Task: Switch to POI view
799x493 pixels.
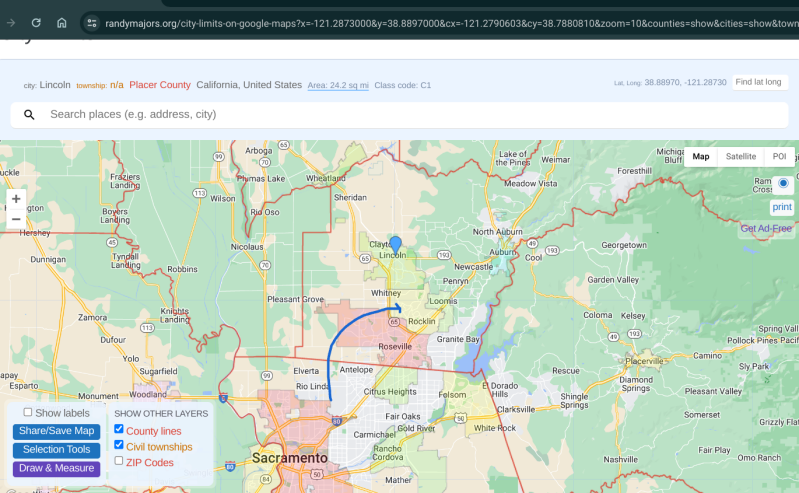Action: (779, 157)
